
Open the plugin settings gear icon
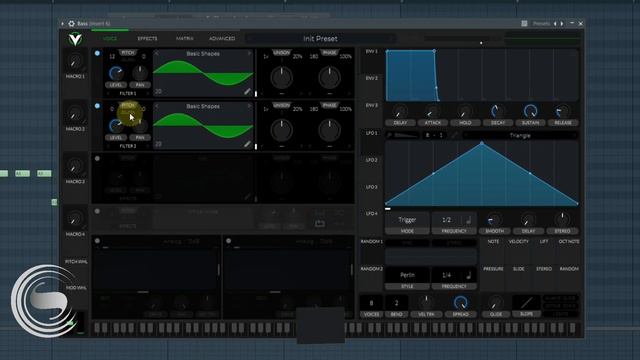coord(71,24)
